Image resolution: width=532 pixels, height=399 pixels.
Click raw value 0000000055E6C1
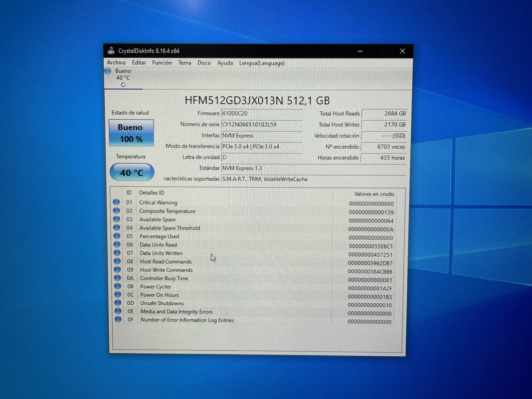[371, 246]
